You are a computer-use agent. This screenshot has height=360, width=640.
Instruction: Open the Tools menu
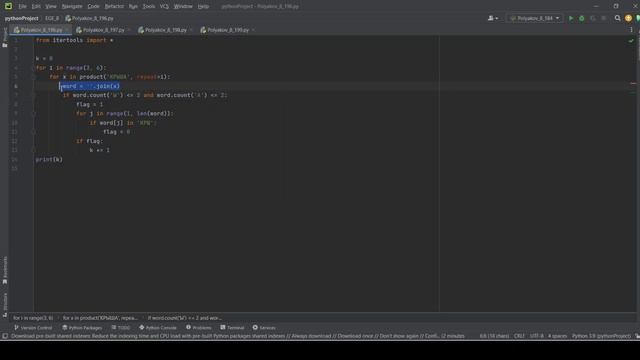pyautogui.click(x=149, y=7)
